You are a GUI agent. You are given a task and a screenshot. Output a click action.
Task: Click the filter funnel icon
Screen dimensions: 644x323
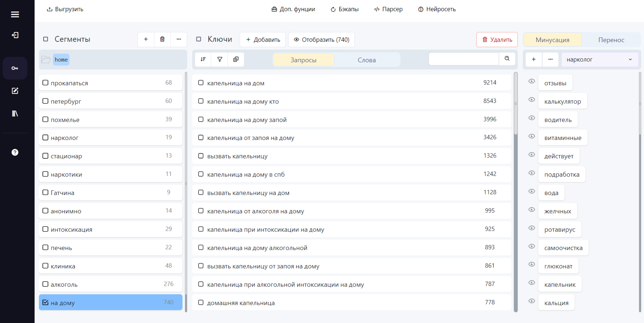click(x=219, y=59)
